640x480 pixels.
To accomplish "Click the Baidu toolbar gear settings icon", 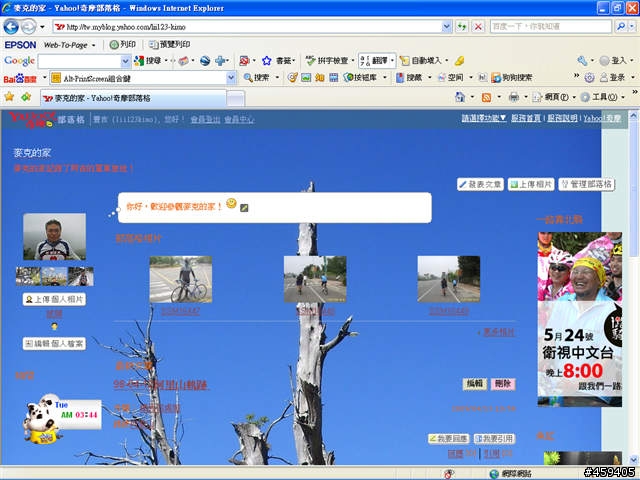I will (589, 77).
